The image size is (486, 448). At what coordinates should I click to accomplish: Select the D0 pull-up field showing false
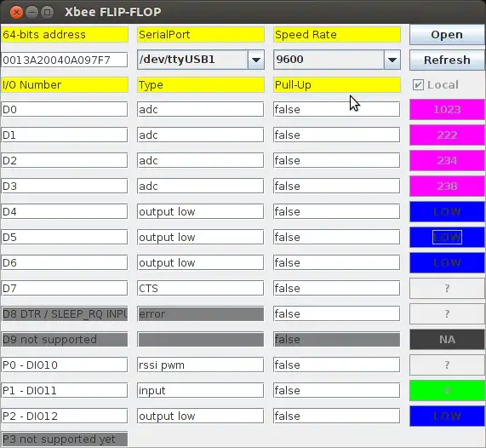[x=336, y=110]
